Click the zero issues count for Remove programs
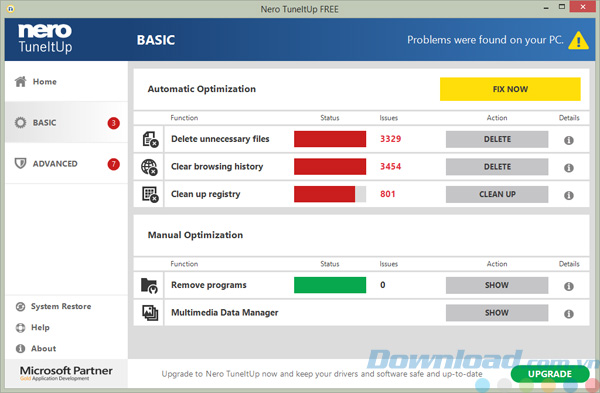This screenshot has height=393, width=600. tap(383, 285)
